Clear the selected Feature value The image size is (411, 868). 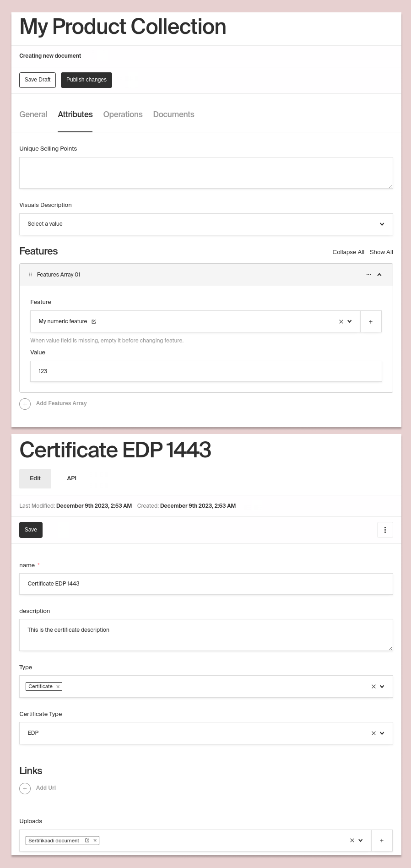coord(341,322)
